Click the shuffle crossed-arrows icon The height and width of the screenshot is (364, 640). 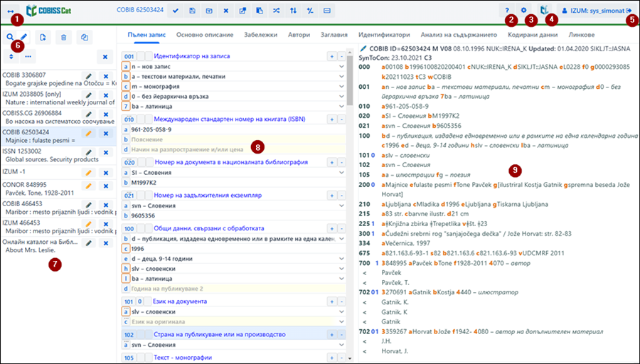[277, 11]
